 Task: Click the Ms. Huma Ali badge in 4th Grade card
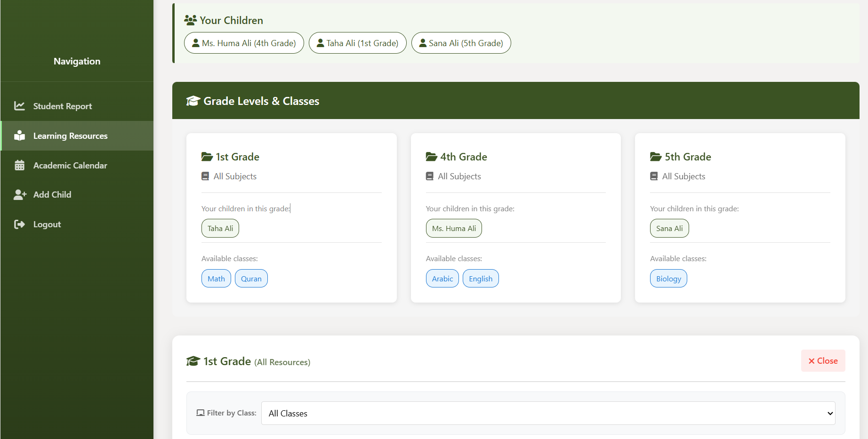pos(454,228)
